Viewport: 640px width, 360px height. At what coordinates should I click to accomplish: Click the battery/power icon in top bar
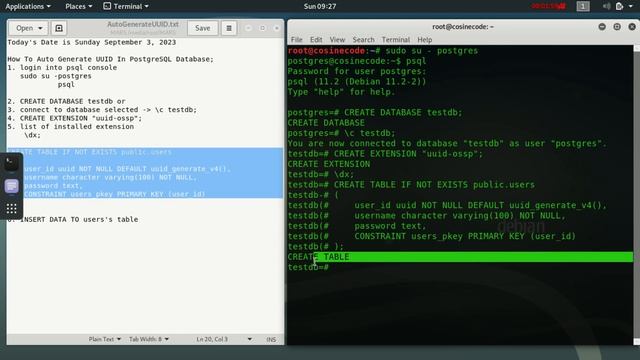[619, 6]
